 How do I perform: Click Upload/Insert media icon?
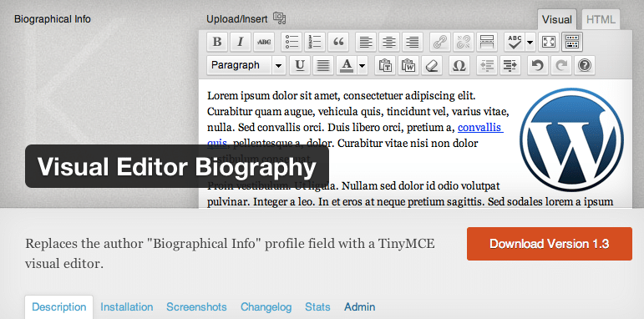click(x=279, y=18)
